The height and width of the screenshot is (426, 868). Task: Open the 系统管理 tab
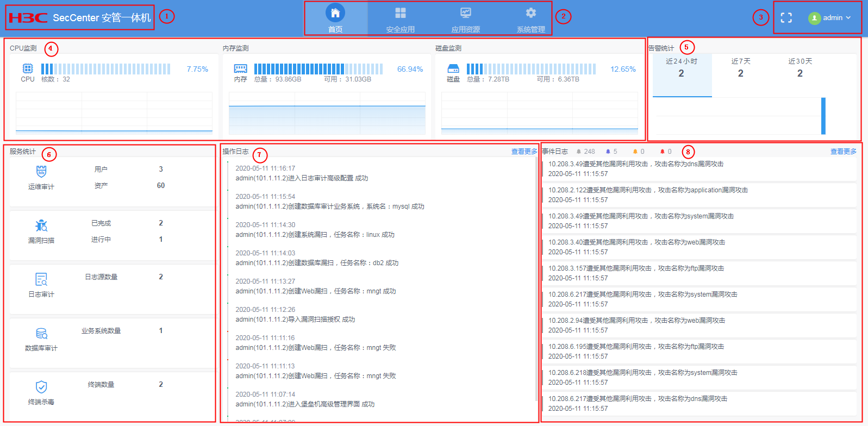click(x=531, y=18)
